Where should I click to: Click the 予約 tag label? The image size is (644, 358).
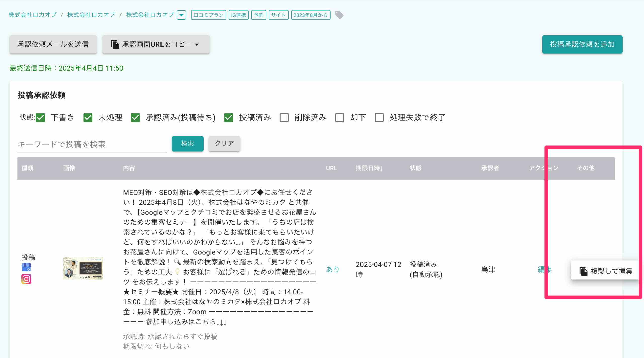[258, 15]
